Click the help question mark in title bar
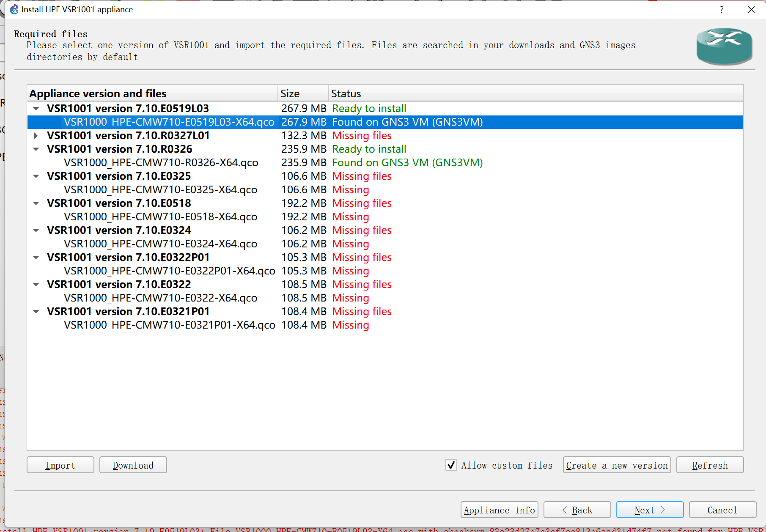The height and width of the screenshot is (532, 766). (x=722, y=9)
